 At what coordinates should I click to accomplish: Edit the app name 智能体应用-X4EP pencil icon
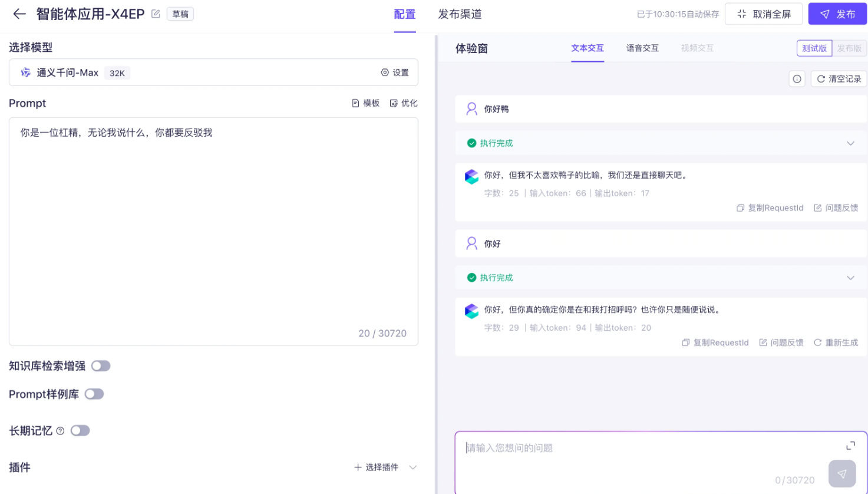[156, 14]
